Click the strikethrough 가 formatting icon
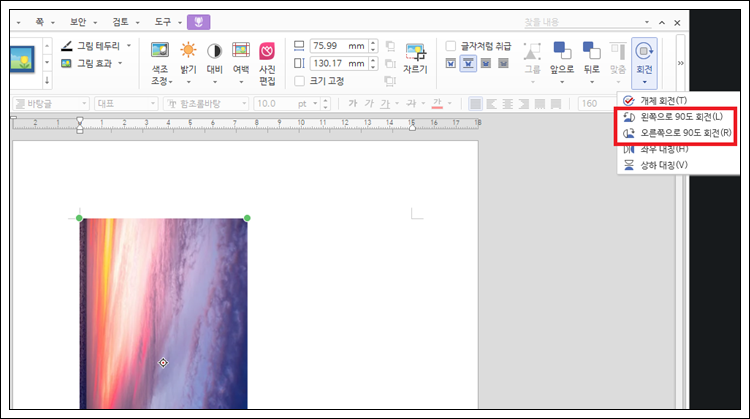The height and width of the screenshot is (419, 750). click(x=411, y=103)
